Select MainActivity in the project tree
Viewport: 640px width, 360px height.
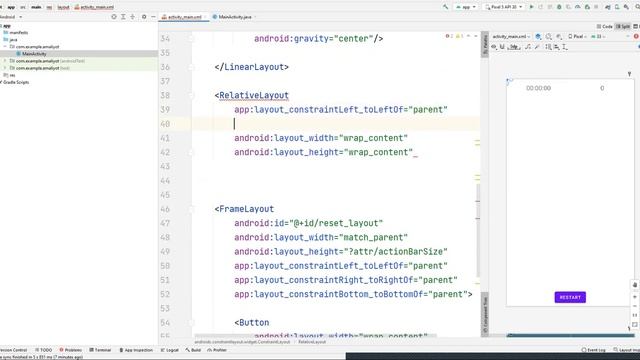34,54
